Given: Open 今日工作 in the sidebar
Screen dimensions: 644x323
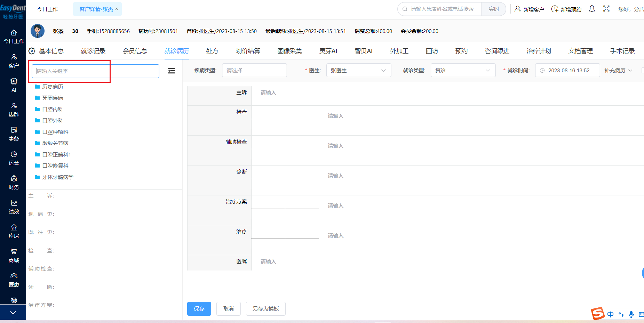Looking at the screenshot, I should point(14,37).
